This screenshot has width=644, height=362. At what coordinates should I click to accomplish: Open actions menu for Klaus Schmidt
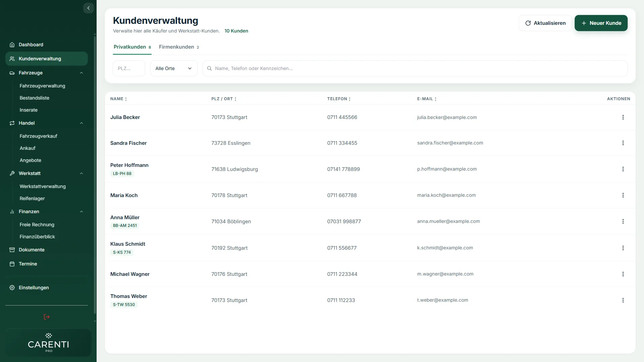pyautogui.click(x=623, y=248)
